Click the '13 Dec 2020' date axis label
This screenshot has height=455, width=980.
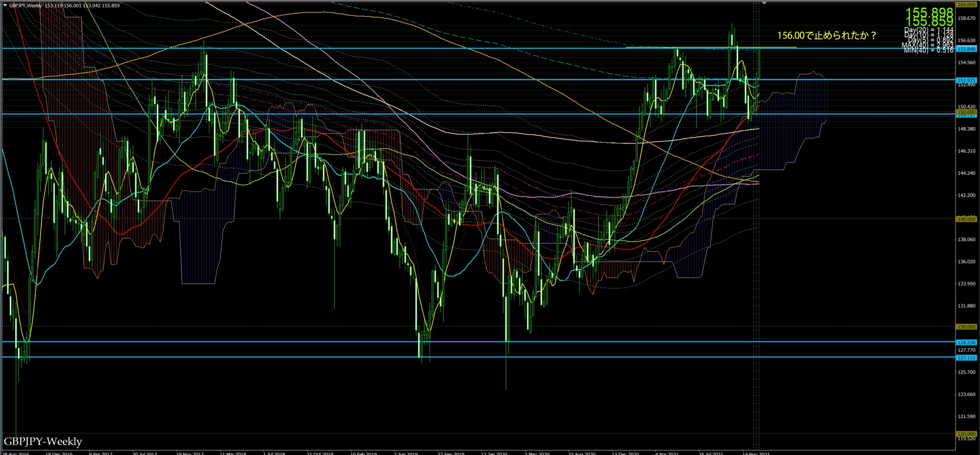(625, 453)
